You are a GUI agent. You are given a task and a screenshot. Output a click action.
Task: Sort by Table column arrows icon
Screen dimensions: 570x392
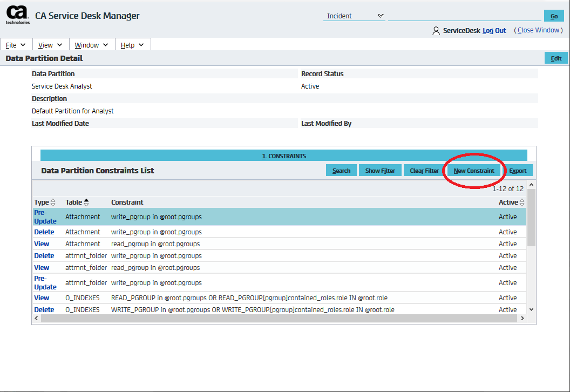[86, 202]
